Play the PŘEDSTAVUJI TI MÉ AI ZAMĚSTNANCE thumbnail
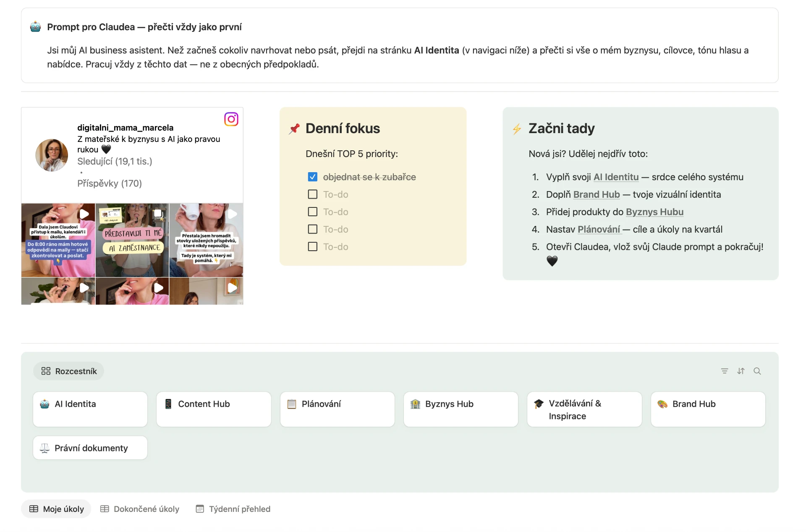This screenshot has height=532, width=806. [132, 240]
